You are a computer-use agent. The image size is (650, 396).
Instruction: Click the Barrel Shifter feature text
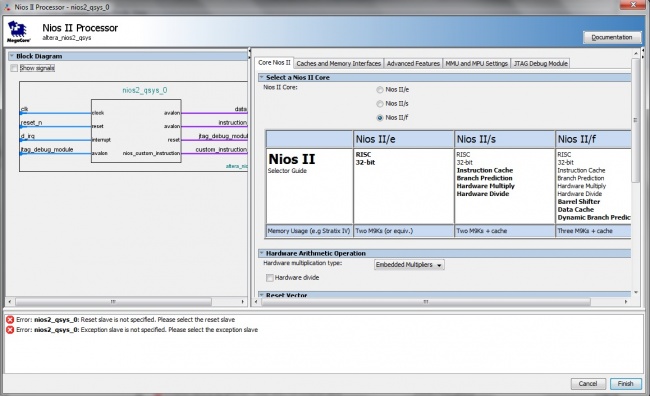pos(579,202)
